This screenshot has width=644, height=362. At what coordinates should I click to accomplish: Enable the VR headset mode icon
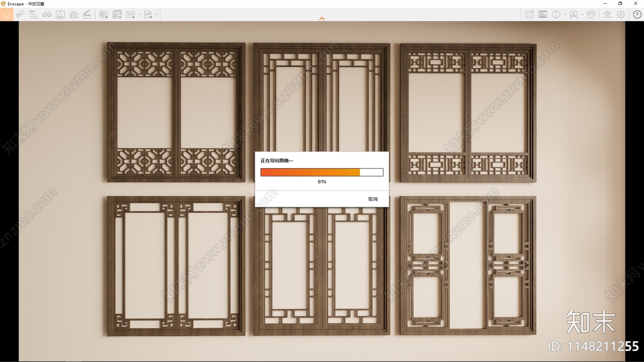[x=591, y=15]
